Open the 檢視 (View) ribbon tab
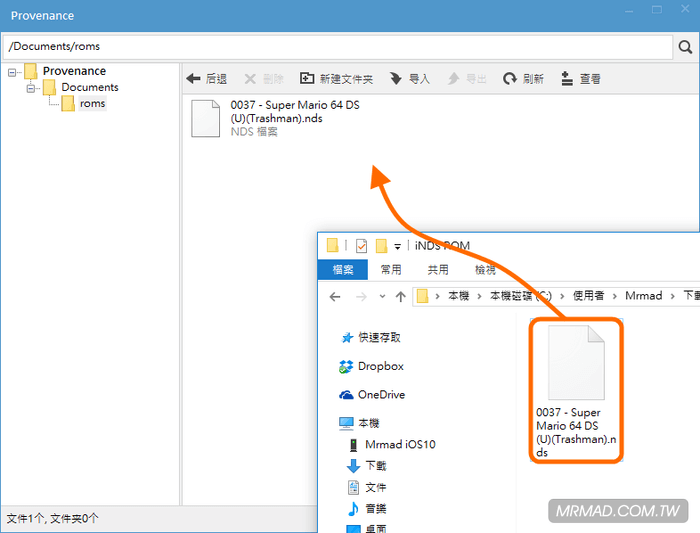Screen dimensions: 700x533 pyautogui.click(x=485, y=270)
